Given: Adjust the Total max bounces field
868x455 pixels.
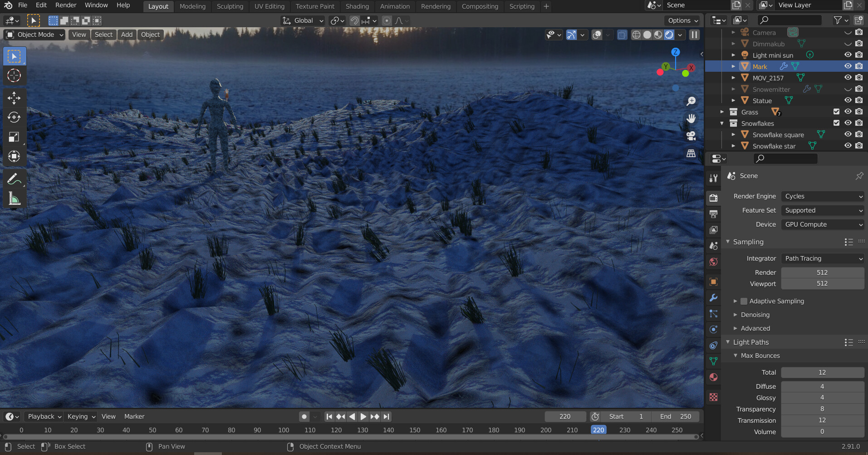Looking at the screenshot, I should pyautogui.click(x=823, y=372).
